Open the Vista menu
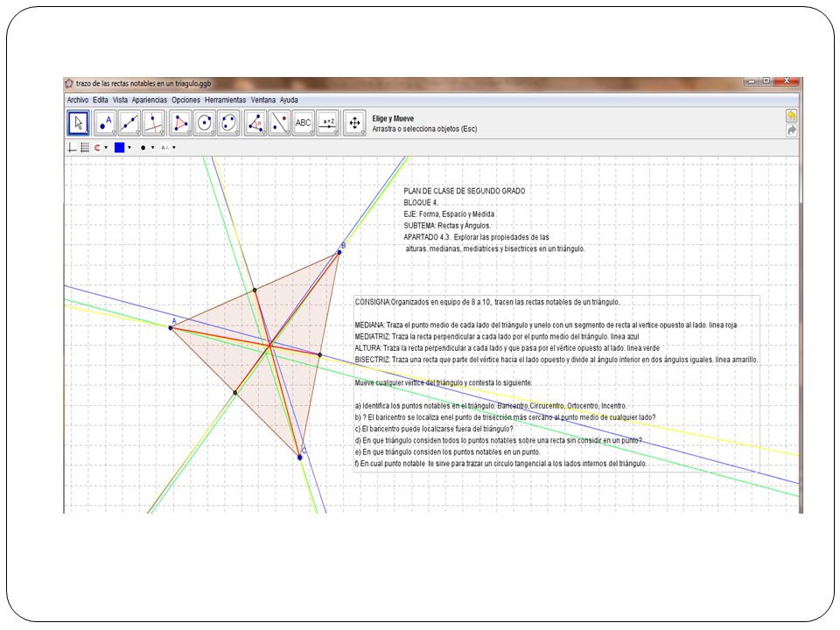 [120, 100]
